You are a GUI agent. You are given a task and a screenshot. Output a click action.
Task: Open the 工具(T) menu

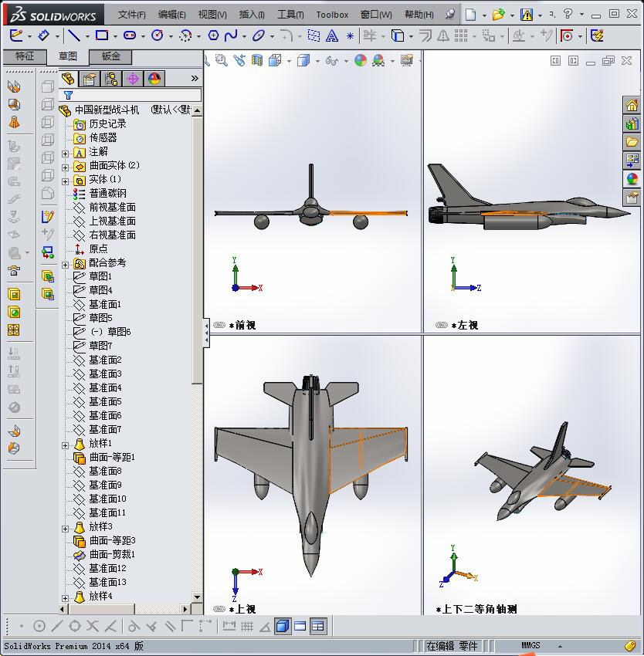click(x=290, y=15)
